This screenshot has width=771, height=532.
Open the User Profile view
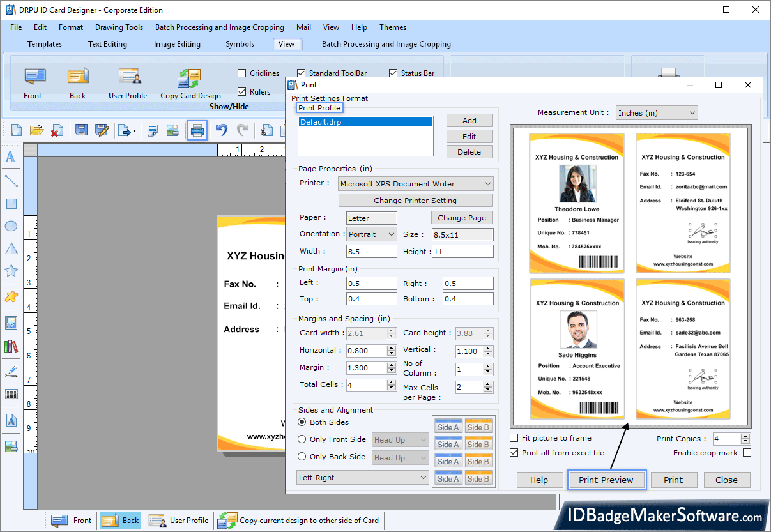128,83
